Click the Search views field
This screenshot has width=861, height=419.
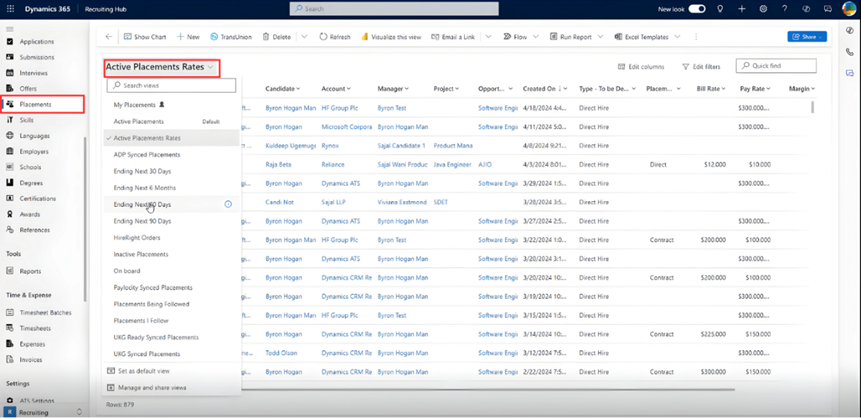coord(171,86)
